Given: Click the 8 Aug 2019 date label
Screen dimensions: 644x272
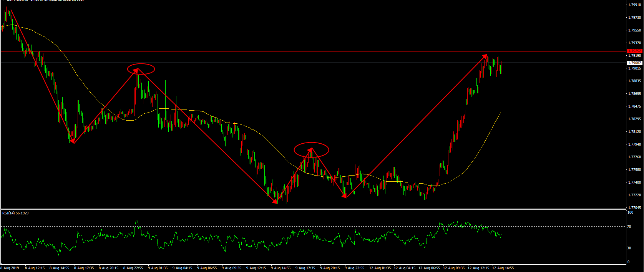Looking at the screenshot, I should (x=10, y=268).
